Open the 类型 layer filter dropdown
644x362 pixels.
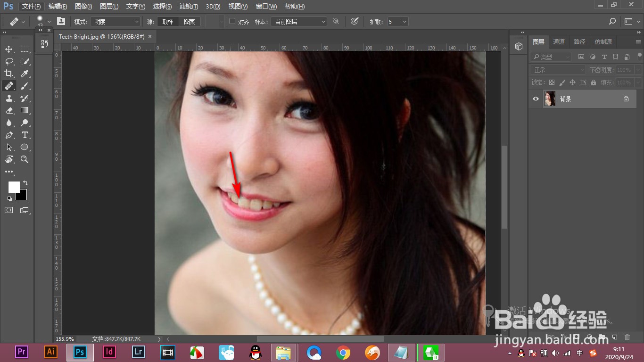coord(550,57)
